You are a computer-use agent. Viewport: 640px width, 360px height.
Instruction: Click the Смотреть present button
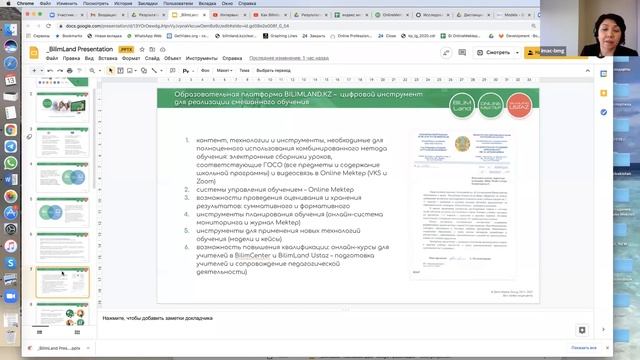click(494, 53)
